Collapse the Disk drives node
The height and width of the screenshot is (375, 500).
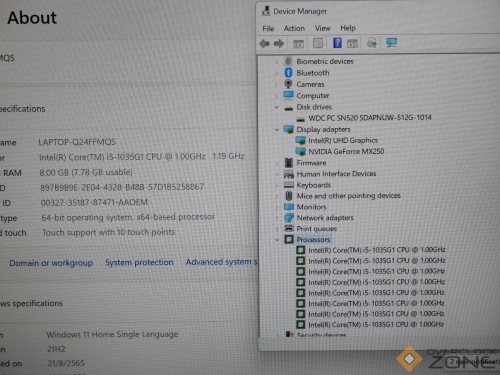click(x=277, y=107)
